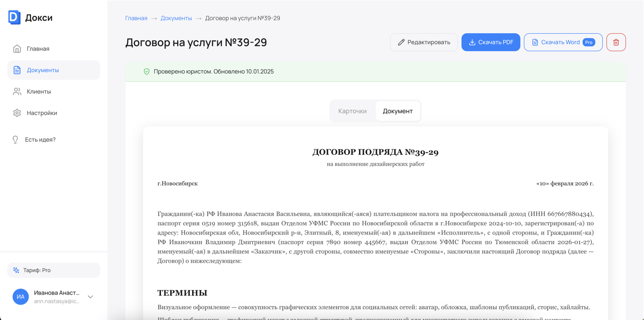
Task: Click the pencil icon on Редактировать button
Action: click(x=401, y=42)
